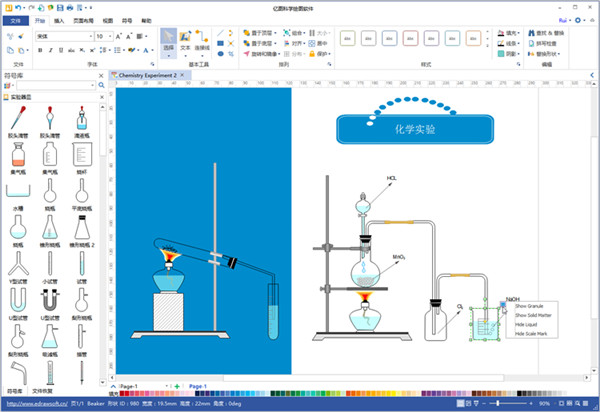
Task: Pick the U型试管 shape from the symbol panel
Action: [18, 305]
